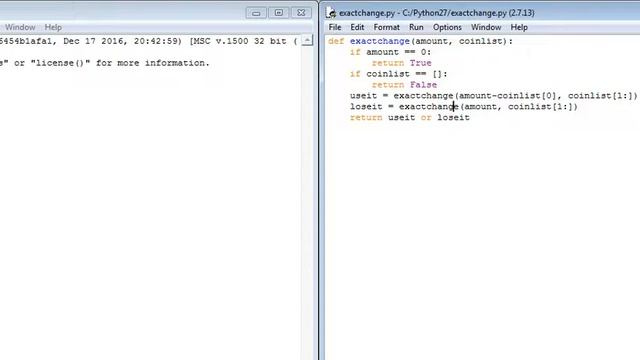Click shell scrollbar up arrow

307,40
